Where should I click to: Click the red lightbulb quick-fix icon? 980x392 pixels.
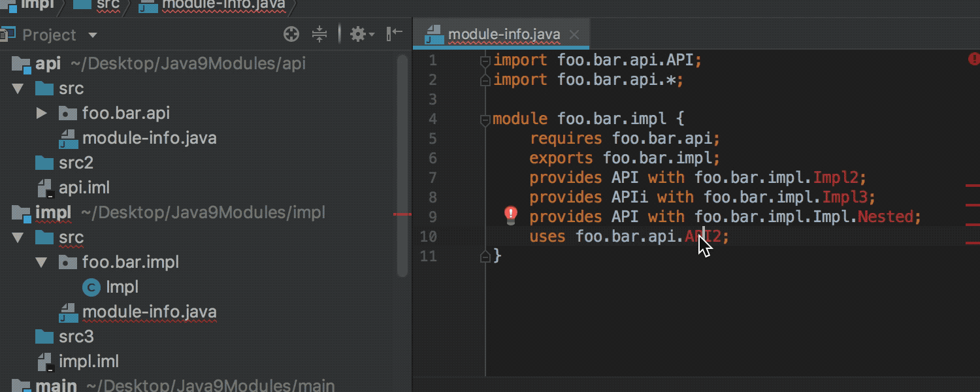click(x=511, y=216)
